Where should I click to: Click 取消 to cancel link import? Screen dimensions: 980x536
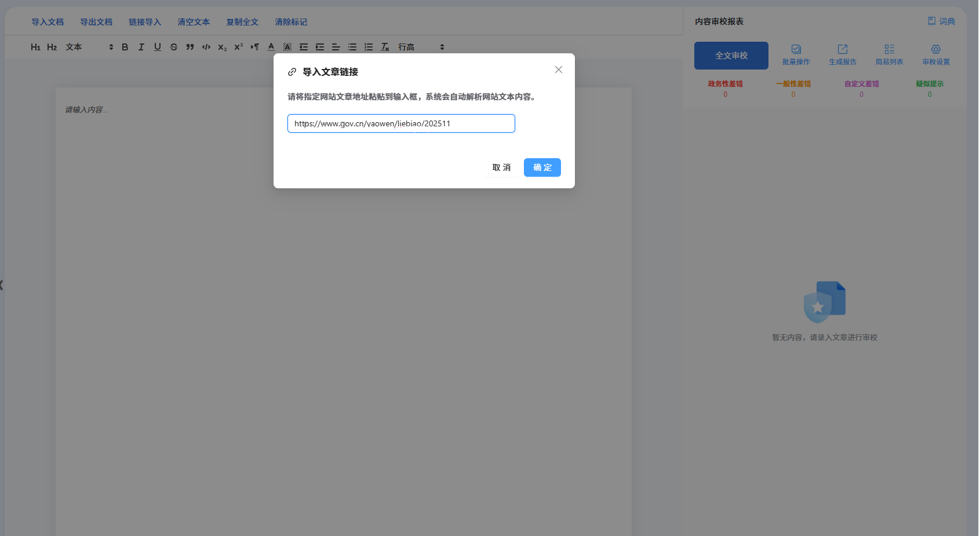(x=501, y=167)
